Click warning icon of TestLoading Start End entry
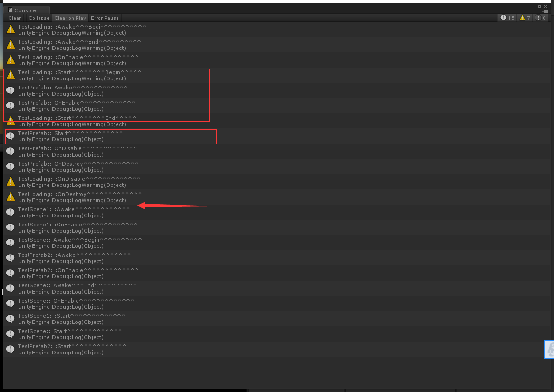Screen dimensions: 554x392 (x=10, y=120)
